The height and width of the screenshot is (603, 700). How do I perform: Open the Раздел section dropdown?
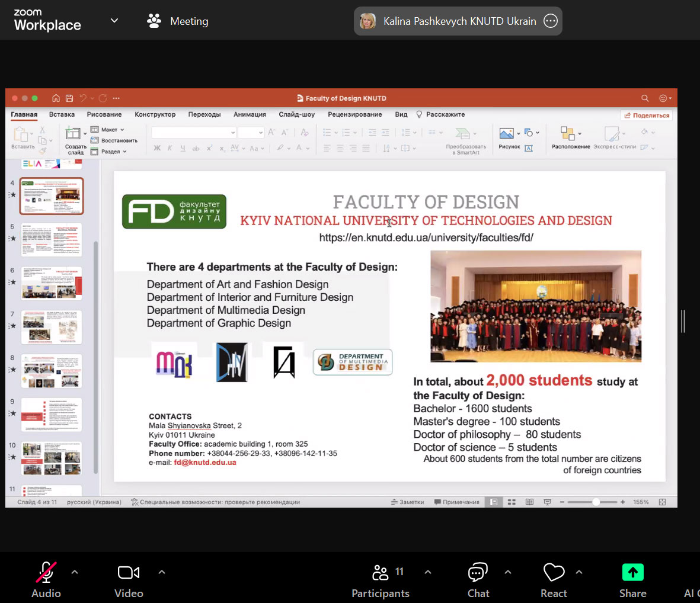click(x=109, y=152)
